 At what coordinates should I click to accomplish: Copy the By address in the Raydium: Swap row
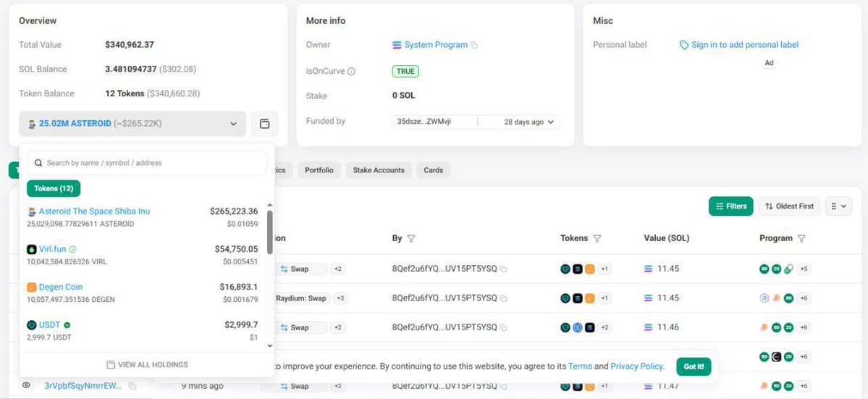pyautogui.click(x=503, y=298)
